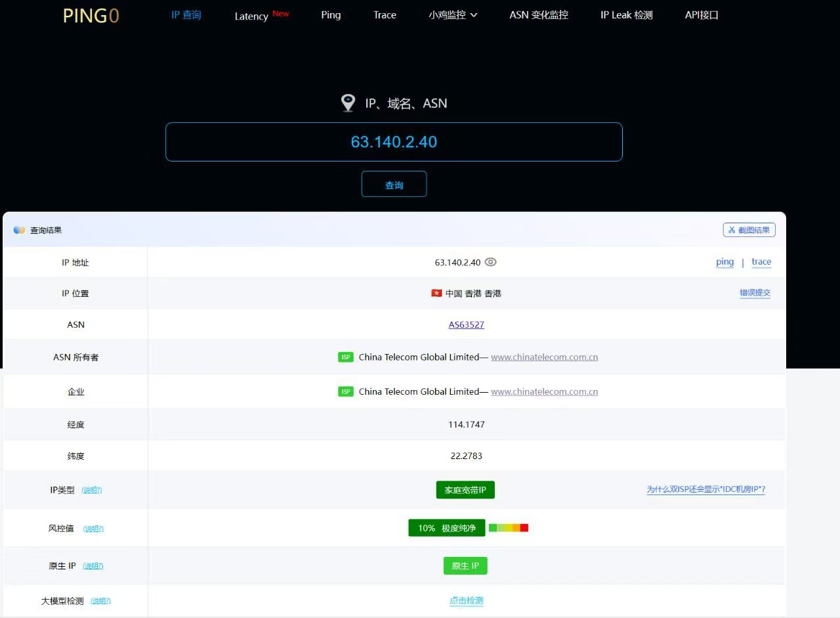
Task: Open the IP 查询 tab
Action: pyautogui.click(x=186, y=14)
